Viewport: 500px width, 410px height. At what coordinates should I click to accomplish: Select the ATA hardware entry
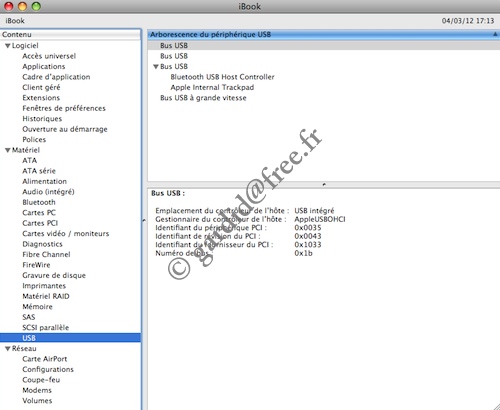(29, 160)
